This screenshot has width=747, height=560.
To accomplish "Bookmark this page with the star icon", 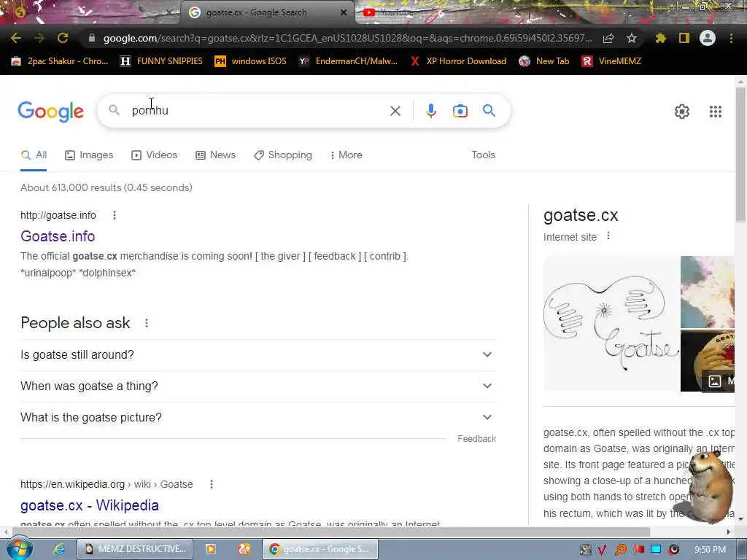I will coord(632,38).
